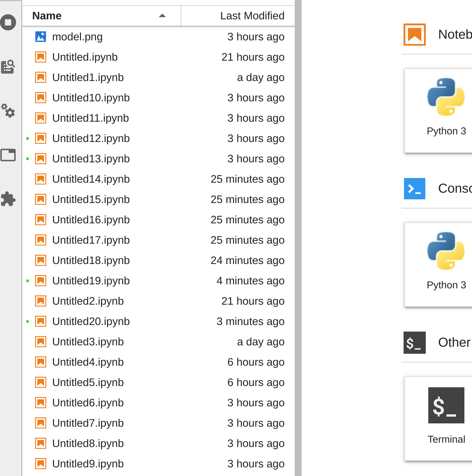Click the Console section header icon
Viewport: 472px width, 476px height.
pos(414,189)
